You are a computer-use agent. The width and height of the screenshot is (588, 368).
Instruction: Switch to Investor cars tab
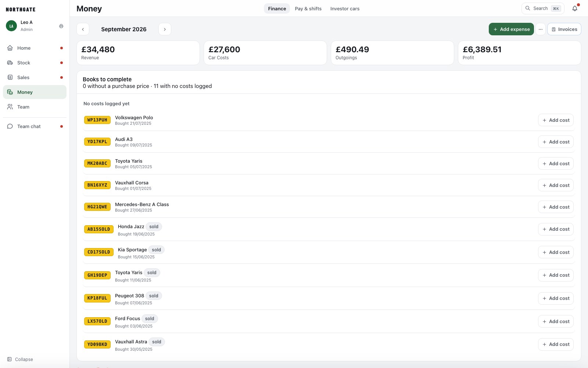pyautogui.click(x=345, y=8)
